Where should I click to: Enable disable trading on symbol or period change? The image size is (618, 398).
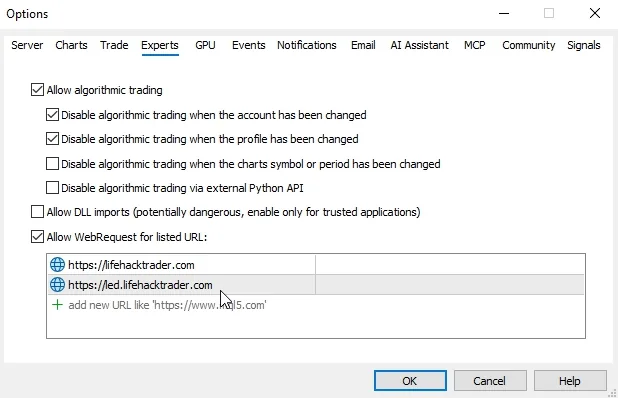(52, 164)
